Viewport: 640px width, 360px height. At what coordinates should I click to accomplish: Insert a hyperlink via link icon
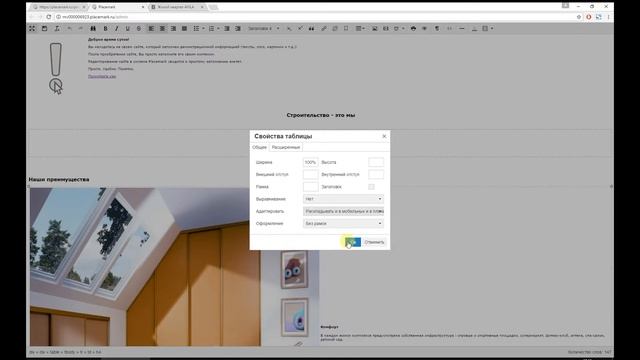(x=324, y=29)
